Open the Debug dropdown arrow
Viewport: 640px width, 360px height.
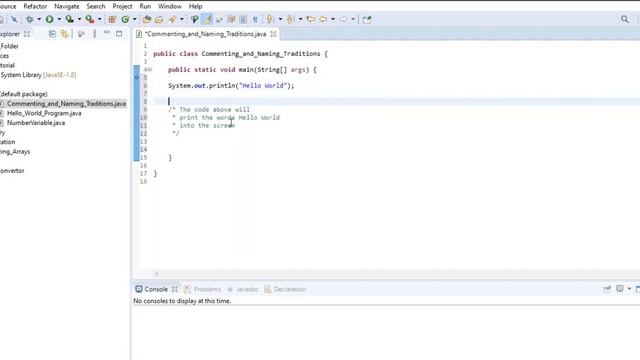[x=39, y=19]
